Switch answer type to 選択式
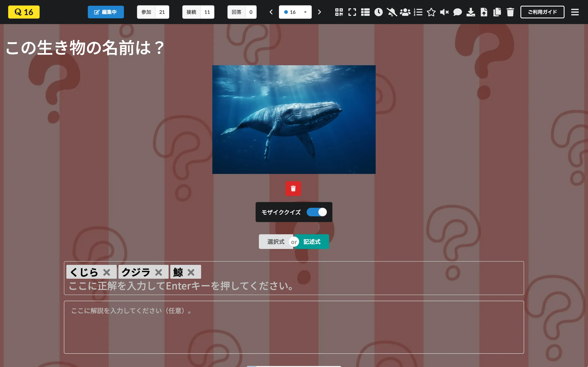This screenshot has height=367, width=588. pos(276,242)
